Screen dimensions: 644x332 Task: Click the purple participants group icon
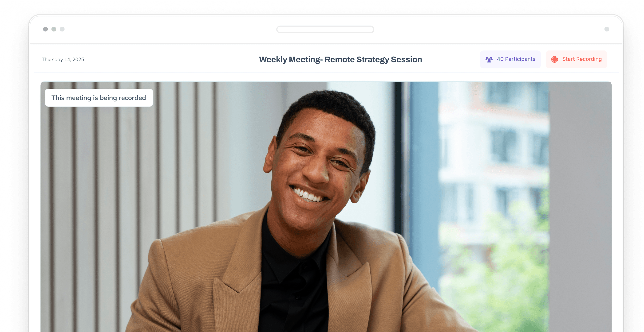(x=489, y=59)
